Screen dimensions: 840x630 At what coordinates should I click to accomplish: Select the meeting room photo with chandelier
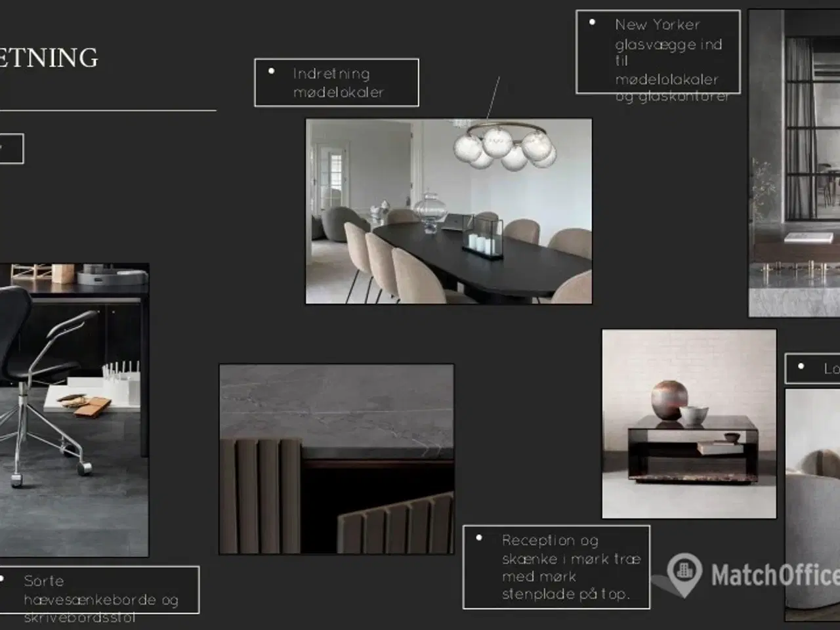click(x=448, y=211)
